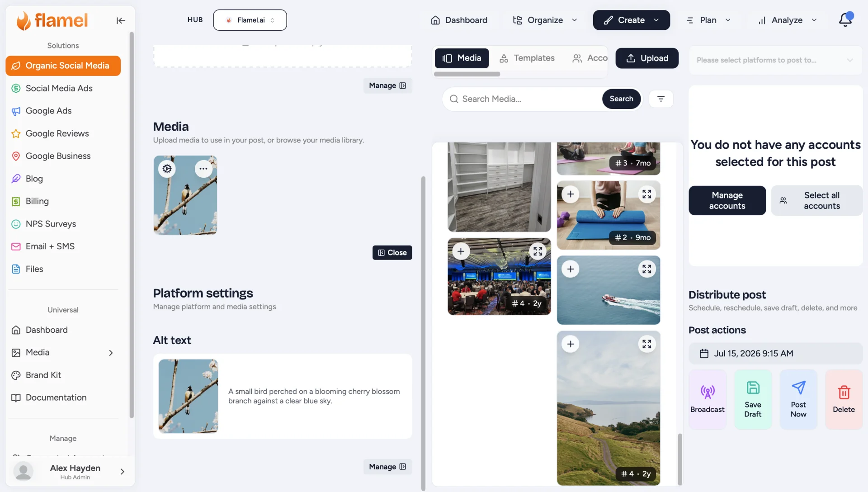Add the speedboat ocean image with the plus icon
Image resolution: width=868 pixels, height=492 pixels.
[x=571, y=269]
